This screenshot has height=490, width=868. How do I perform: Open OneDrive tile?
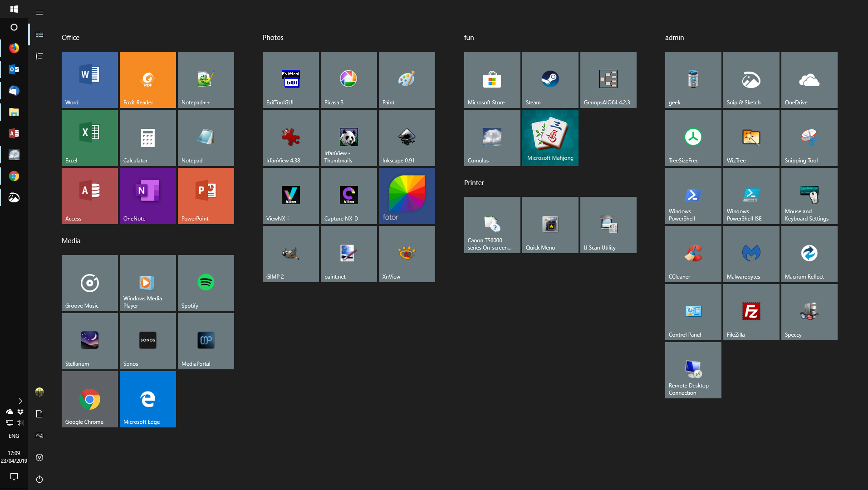click(809, 80)
